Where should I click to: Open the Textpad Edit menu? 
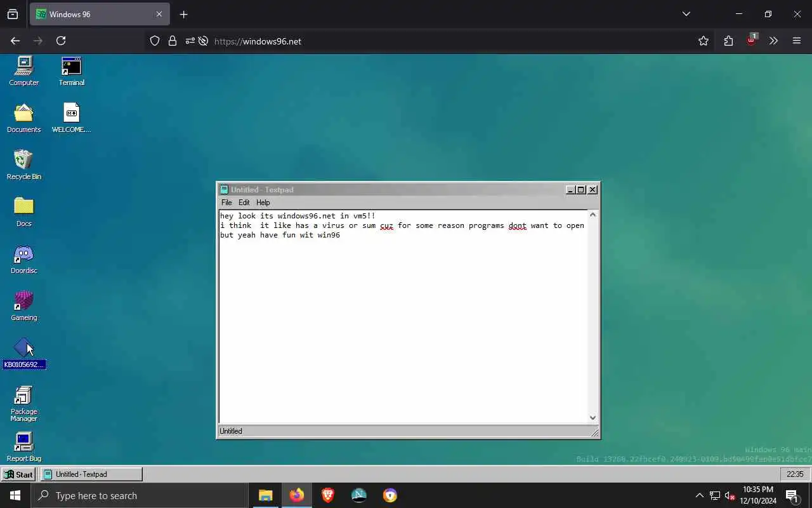coord(244,203)
